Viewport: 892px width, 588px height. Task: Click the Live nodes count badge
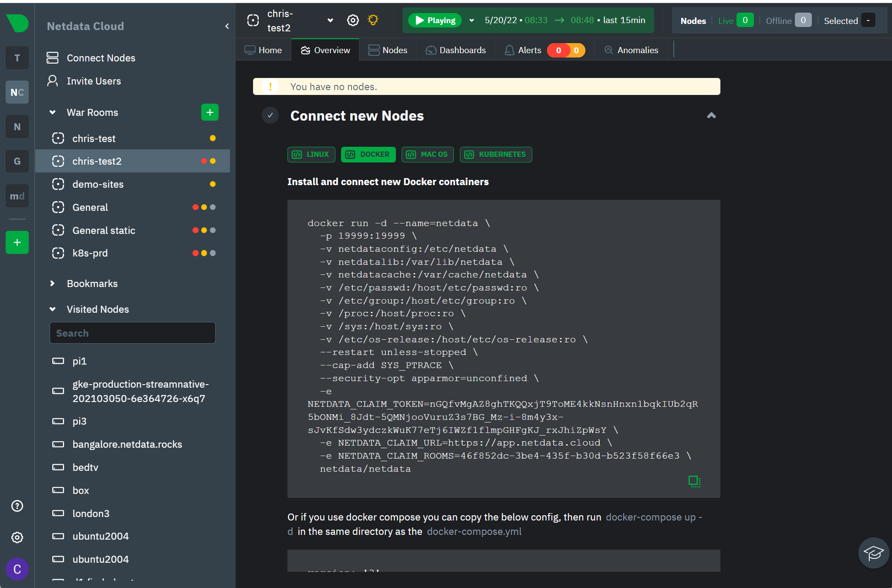pyautogui.click(x=745, y=20)
